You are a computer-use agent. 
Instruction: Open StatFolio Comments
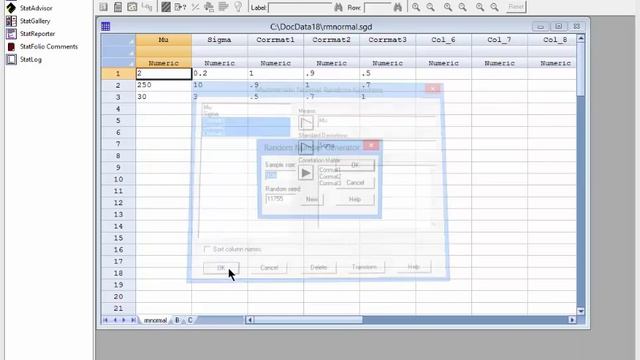pos(42,47)
